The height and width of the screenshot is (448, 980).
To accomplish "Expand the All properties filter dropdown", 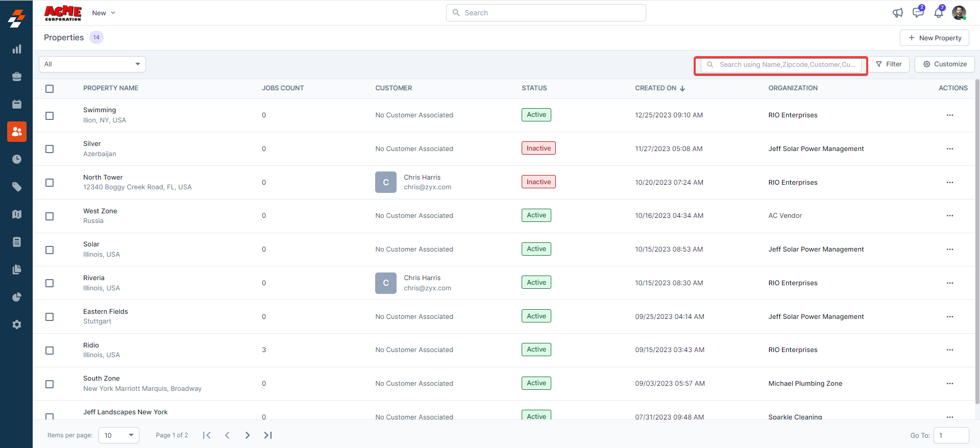I will click(92, 64).
